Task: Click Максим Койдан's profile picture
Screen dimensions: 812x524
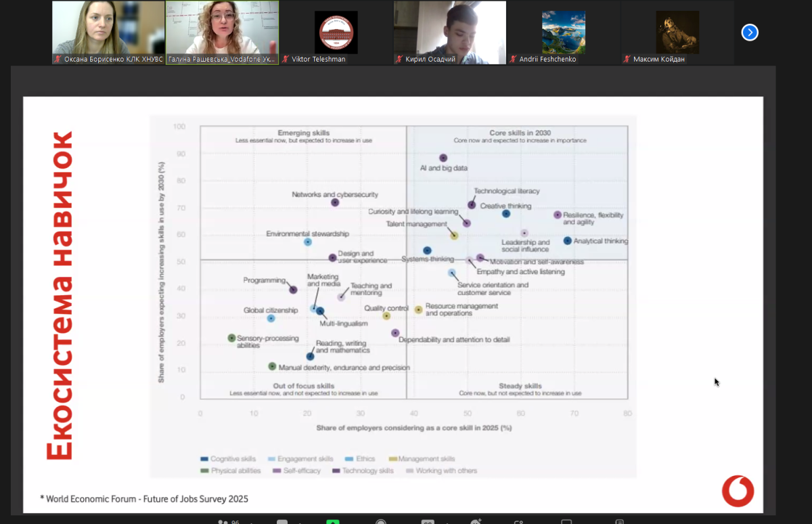Action: click(x=677, y=32)
